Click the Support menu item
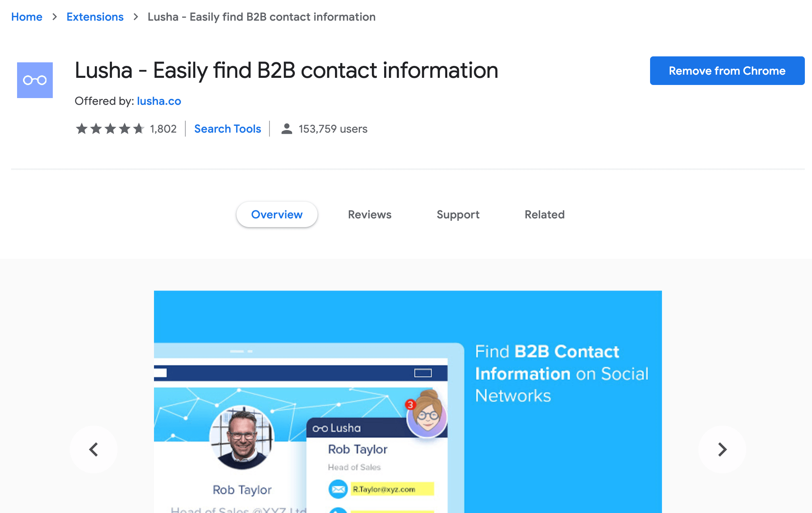The image size is (812, 513). 458,214
